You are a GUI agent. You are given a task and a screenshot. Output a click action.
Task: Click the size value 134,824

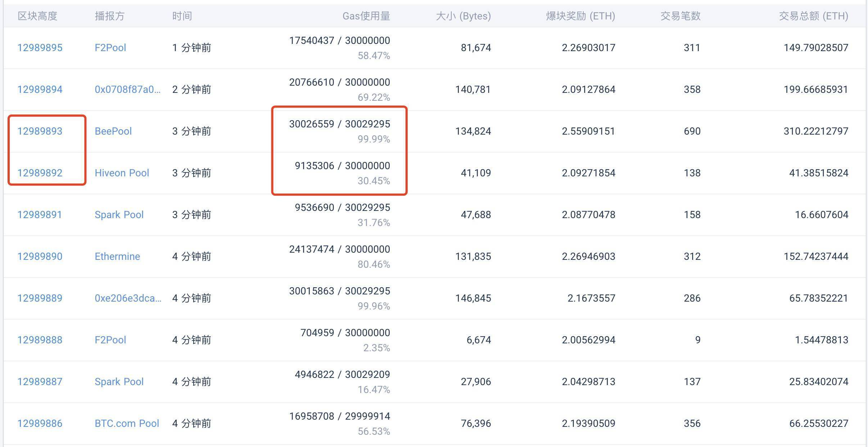click(x=473, y=131)
